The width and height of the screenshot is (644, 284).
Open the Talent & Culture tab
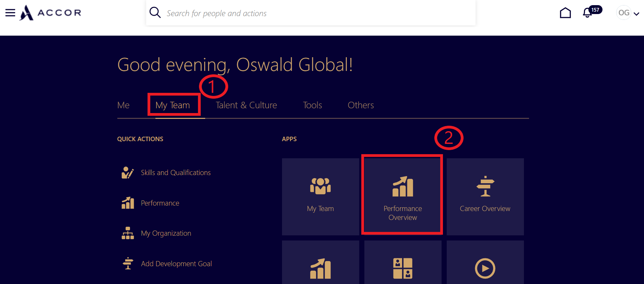(x=246, y=105)
